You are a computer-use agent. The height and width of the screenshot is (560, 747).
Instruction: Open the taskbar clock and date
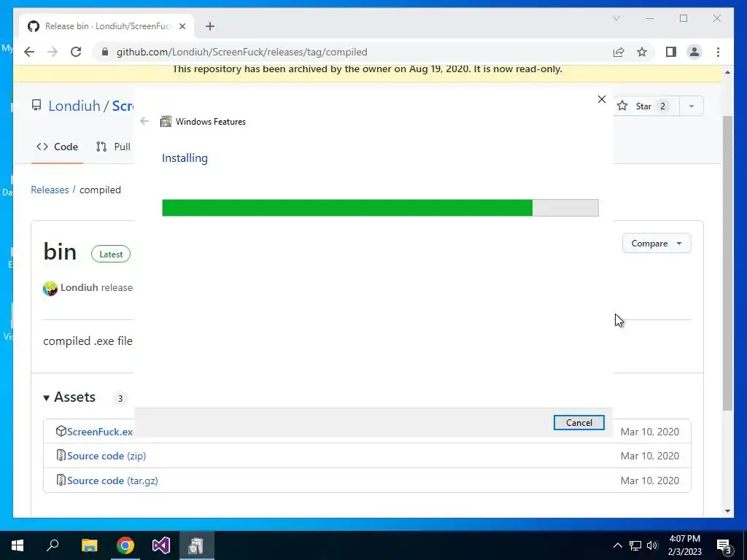pos(684,545)
